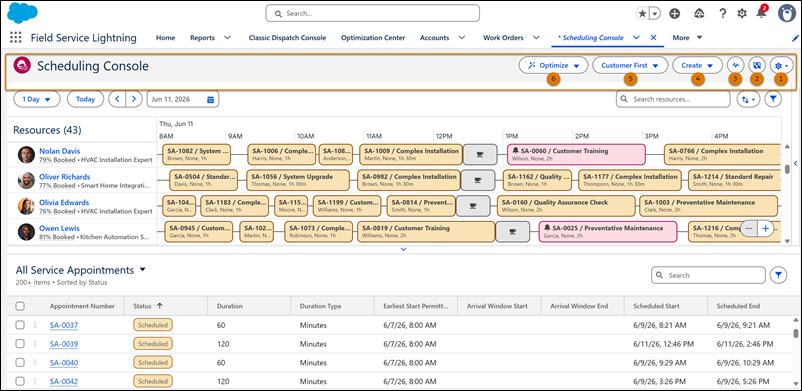Click the edit navigation pencil icon
Image resolution: width=802 pixels, height=391 pixels.
(x=795, y=38)
